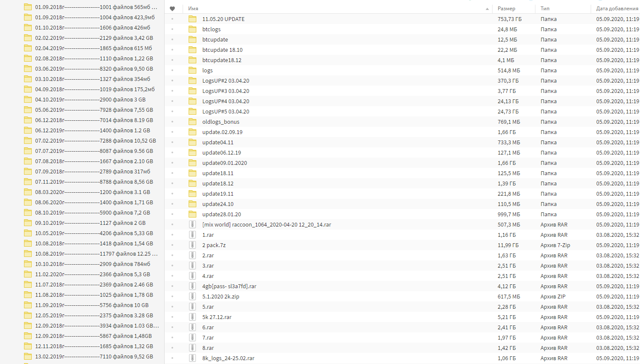Open the 08.10.2019 entry with 5900 файлов
Image resolution: width=640 pixels, height=364 pixels.
tap(93, 212)
